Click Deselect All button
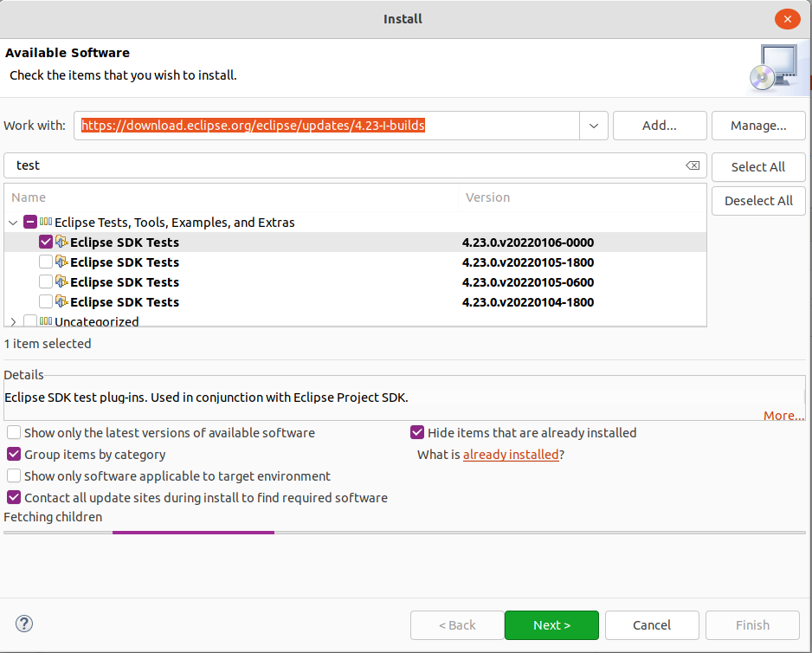The width and height of the screenshot is (812, 653). click(x=758, y=201)
